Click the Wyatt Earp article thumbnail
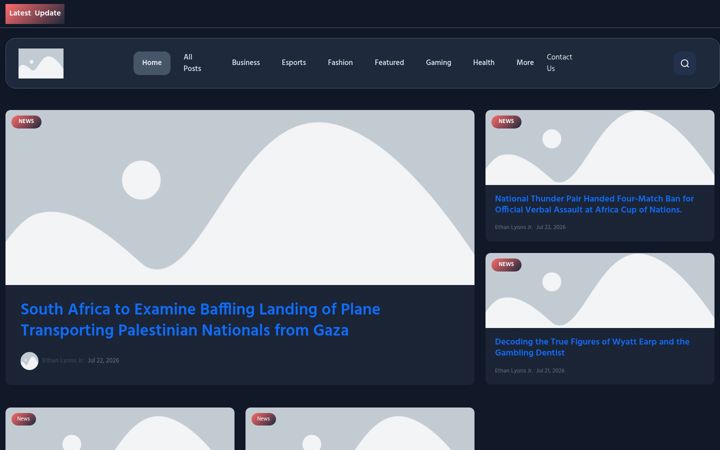 [600, 290]
